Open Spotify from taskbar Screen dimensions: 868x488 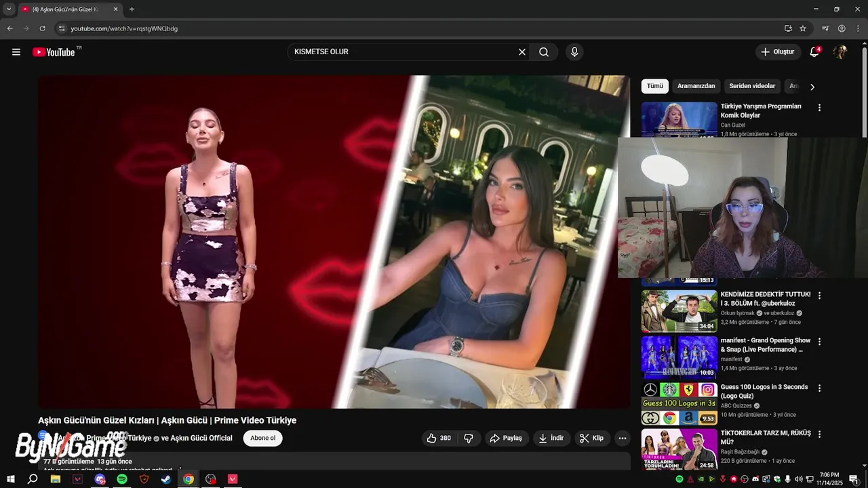point(122,479)
